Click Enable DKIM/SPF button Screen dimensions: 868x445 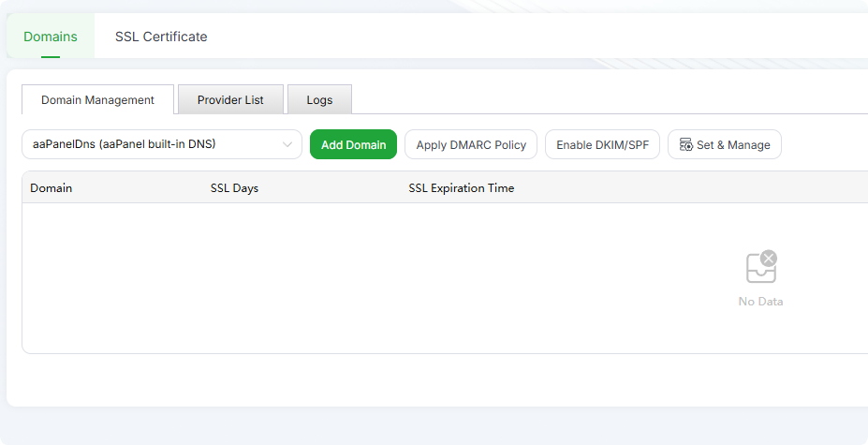[602, 144]
